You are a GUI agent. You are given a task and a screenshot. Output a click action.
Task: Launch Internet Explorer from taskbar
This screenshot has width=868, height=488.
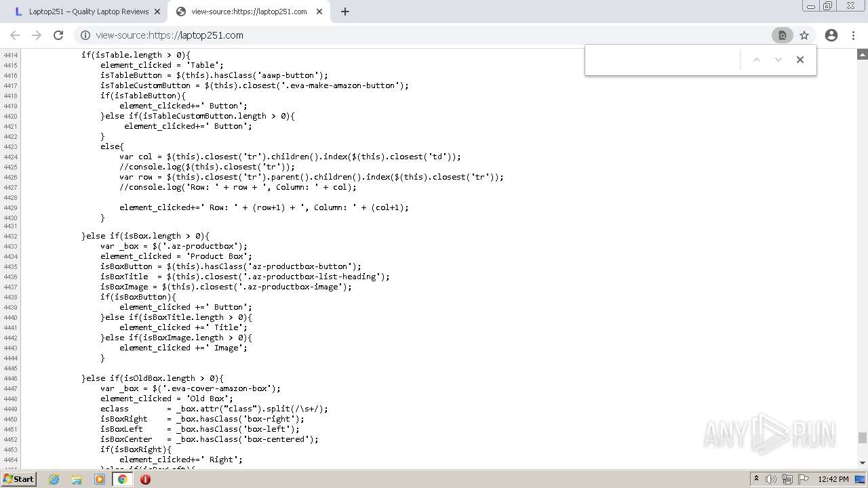click(x=54, y=479)
